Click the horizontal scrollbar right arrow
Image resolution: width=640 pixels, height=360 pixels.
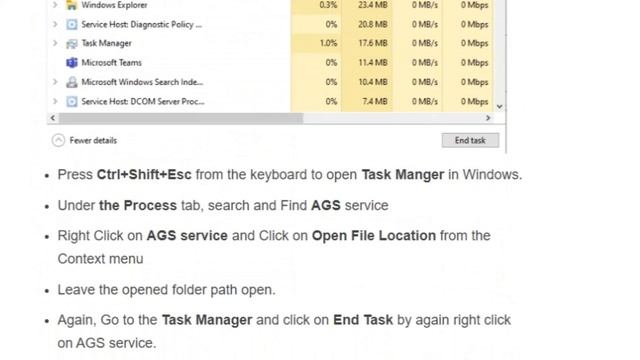tap(488, 118)
